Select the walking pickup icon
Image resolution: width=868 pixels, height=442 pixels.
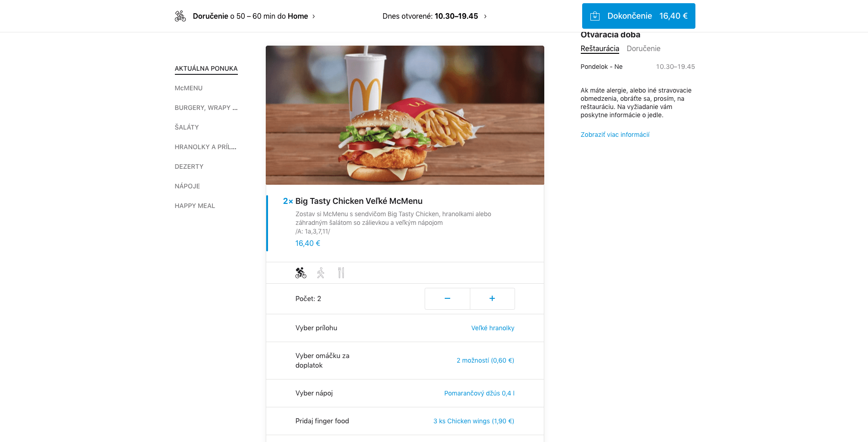point(321,273)
